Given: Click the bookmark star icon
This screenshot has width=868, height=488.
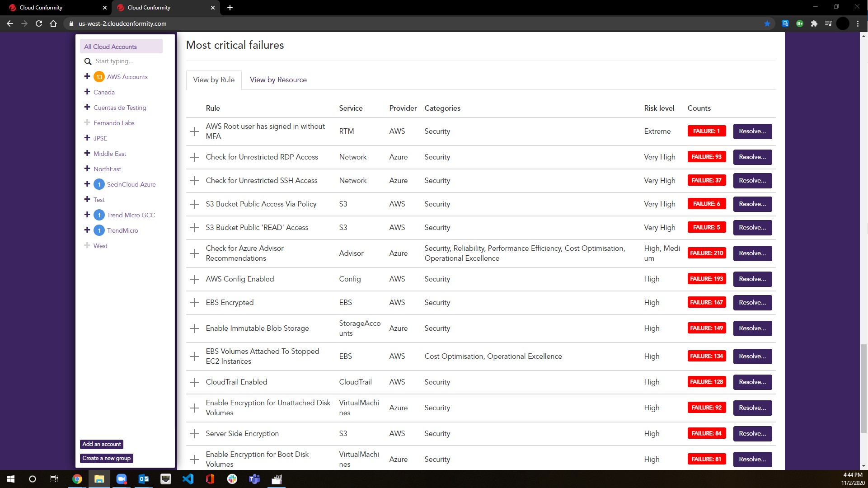Looking at the screenshot, I should pos(767,23).
